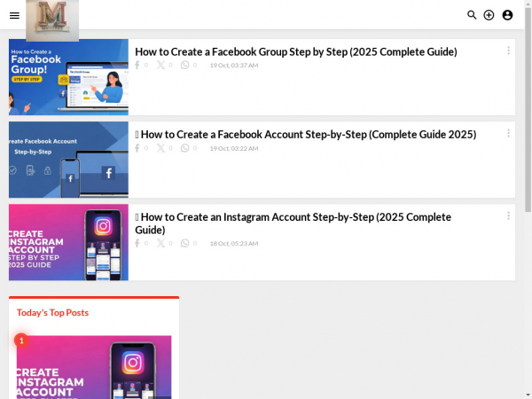The width and height of the screenshot is (532, 399).
Task: Share Facebook Account post on Facebook
Action: pos(137,148)
